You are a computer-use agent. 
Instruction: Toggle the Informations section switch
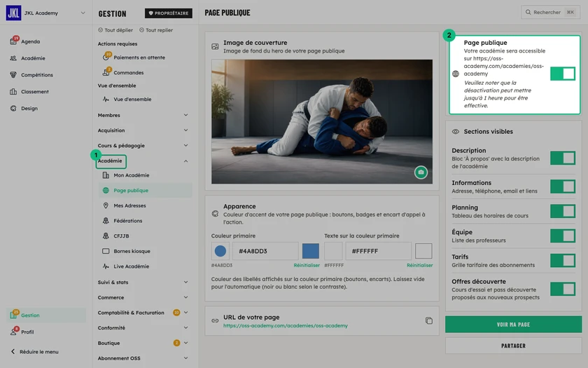point(563,186)
